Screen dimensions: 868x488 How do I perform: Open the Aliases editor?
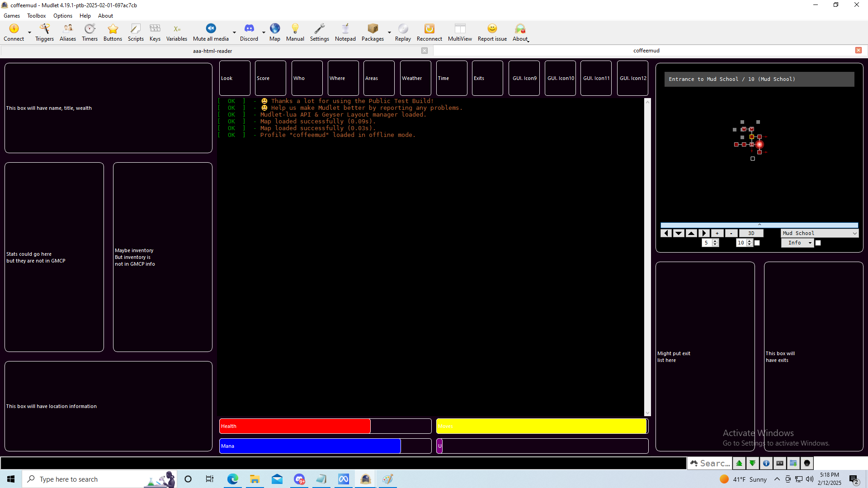pyautogui.click(x=67, y=32)
